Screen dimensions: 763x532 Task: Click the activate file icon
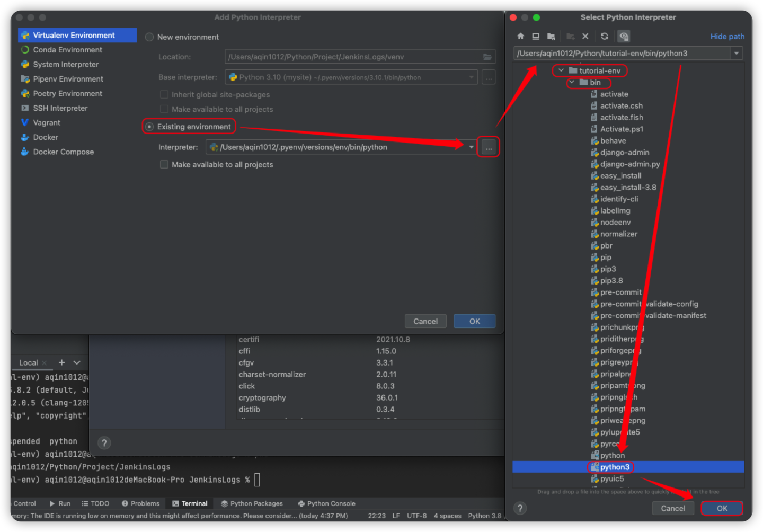pos(595,94)
